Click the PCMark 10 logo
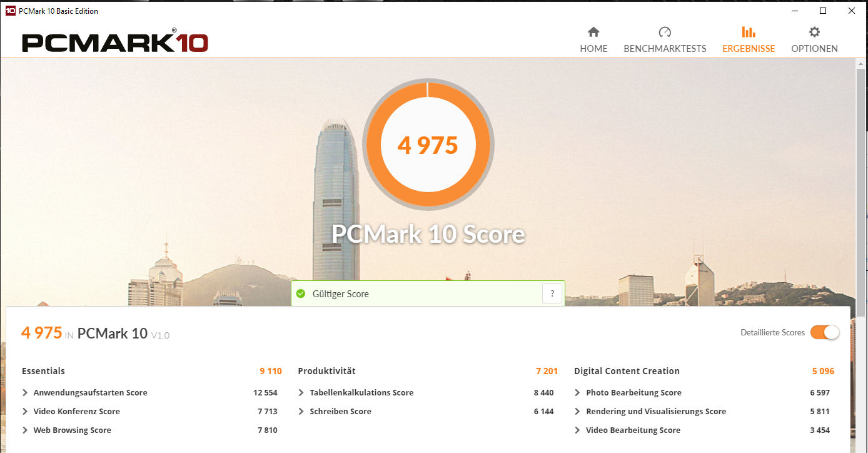This screenshot has width=868, height=453. coord(115,41)
